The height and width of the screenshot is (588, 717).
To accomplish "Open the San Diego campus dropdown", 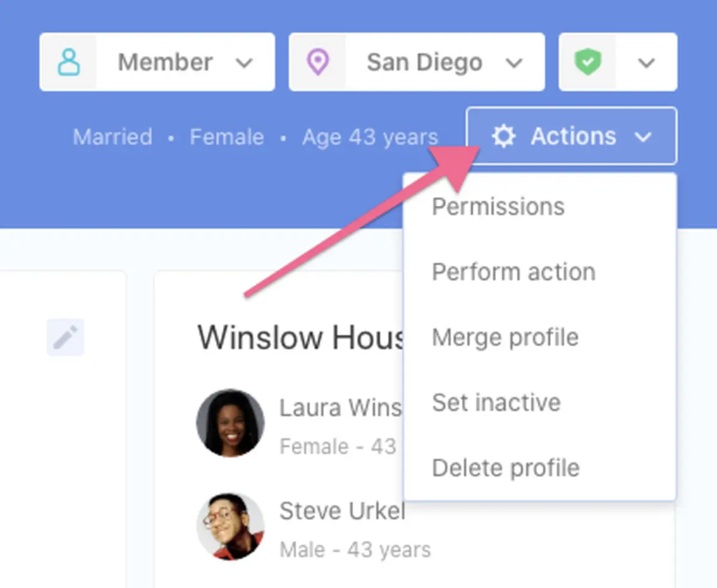I will [x=416, y=62].
